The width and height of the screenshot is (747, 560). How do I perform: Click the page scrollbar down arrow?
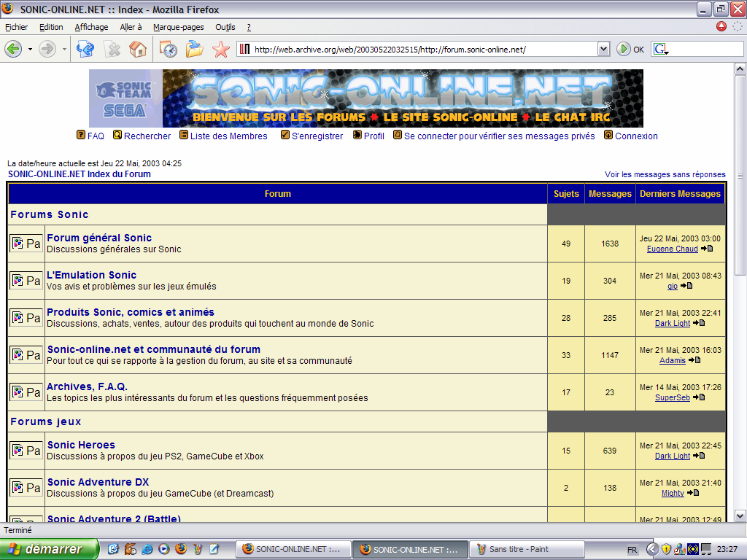click(740, 516)
